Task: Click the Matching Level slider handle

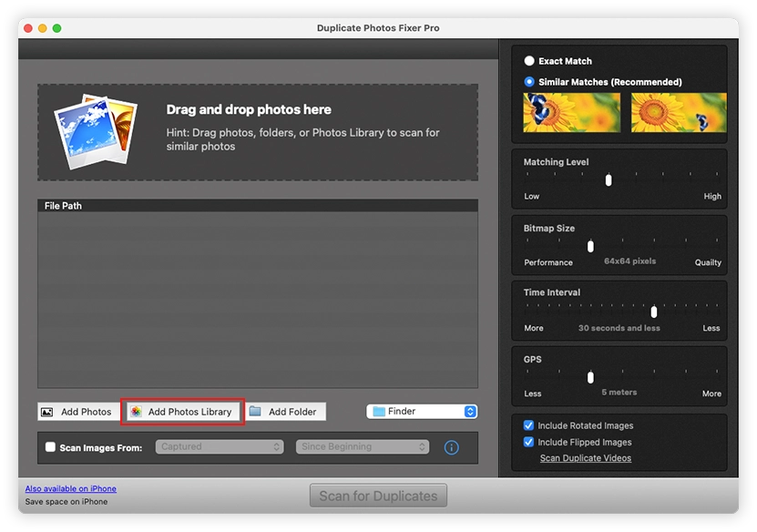Action: click(609, 180)
